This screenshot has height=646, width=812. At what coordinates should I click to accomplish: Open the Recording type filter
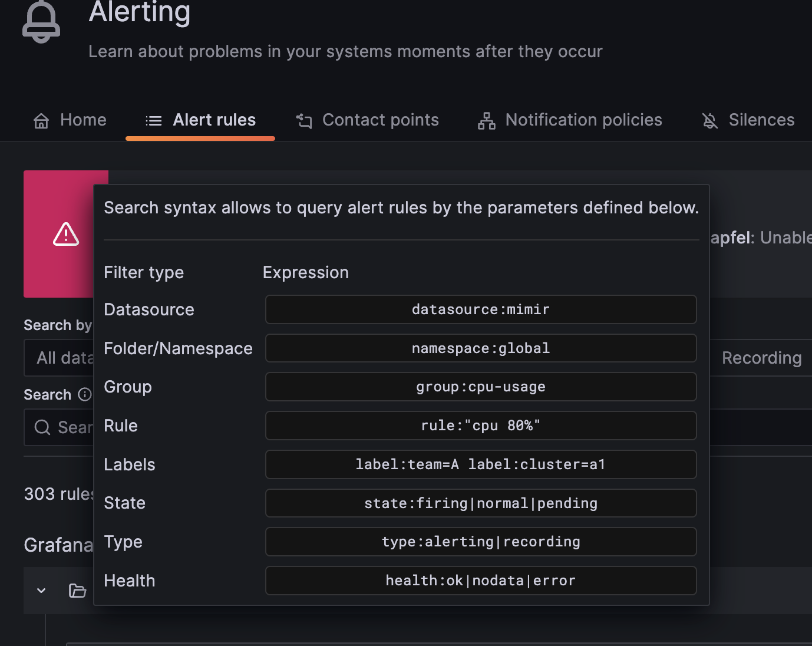761,357
